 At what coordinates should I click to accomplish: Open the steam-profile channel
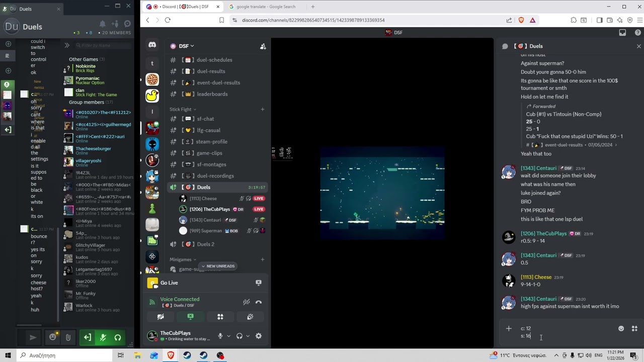click(217, 142)
